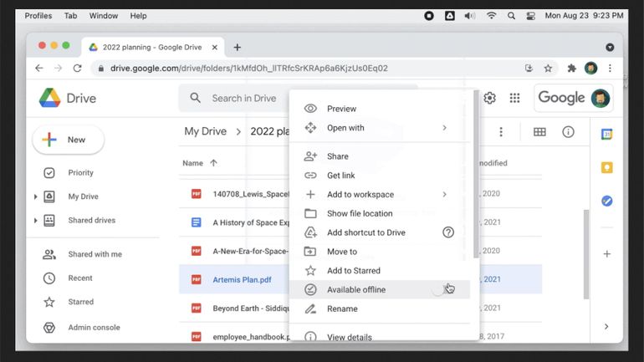This screenshot has height=362, width=644.
Task: Bookmark this page with the star icon
Action: 548,68
